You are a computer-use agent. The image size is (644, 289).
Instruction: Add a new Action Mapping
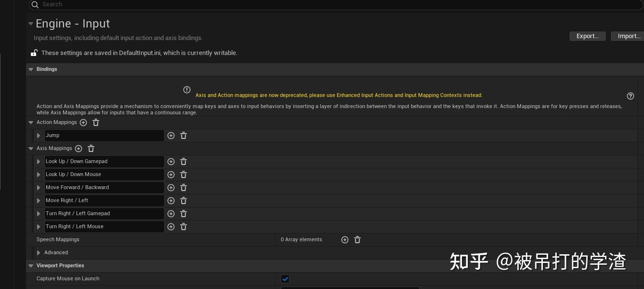83,123
